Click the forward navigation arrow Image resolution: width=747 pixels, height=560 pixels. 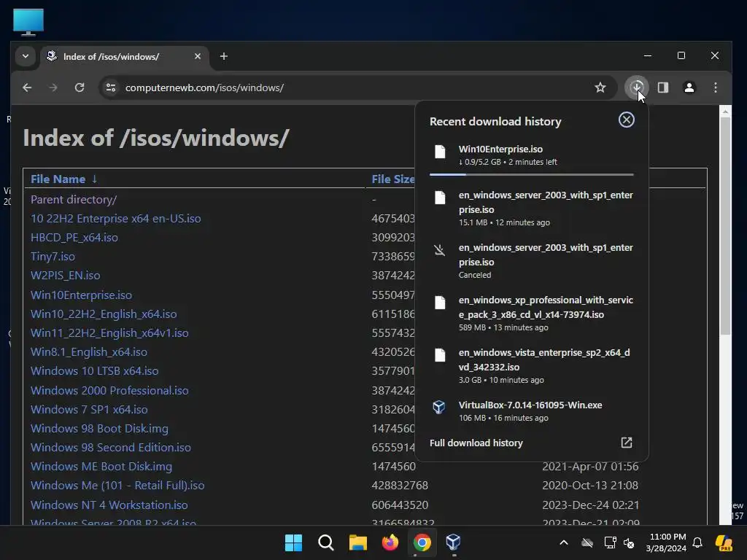pyautogui.click(x=53, y=87)
